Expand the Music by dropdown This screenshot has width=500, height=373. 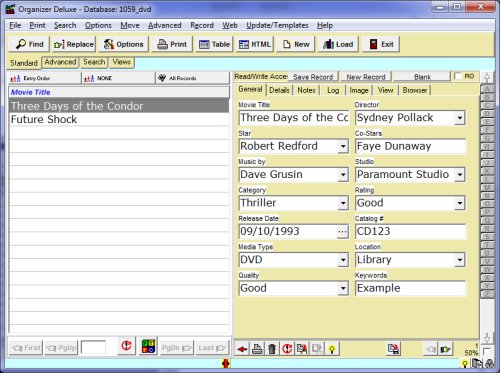tap(343, 174)
